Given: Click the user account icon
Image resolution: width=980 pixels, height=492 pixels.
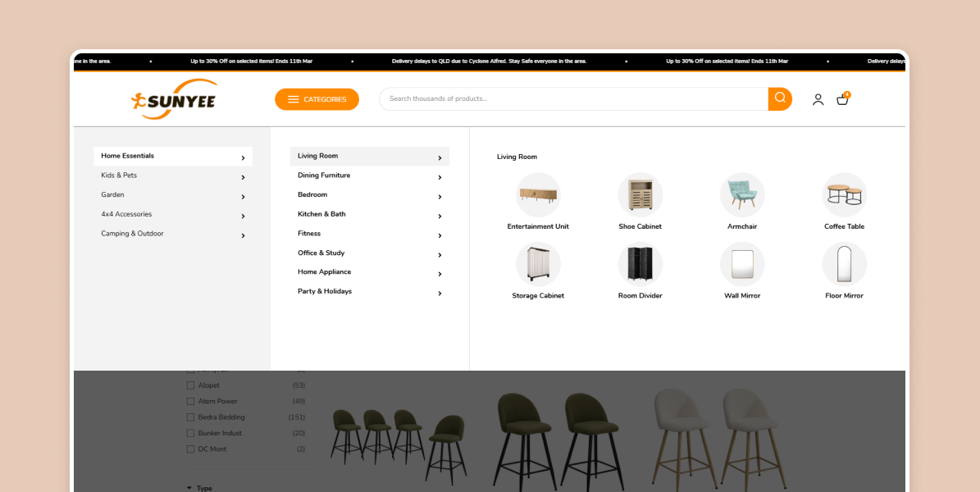Looking at the screenshot, I should pyautogui.click(x=818, y=98).
